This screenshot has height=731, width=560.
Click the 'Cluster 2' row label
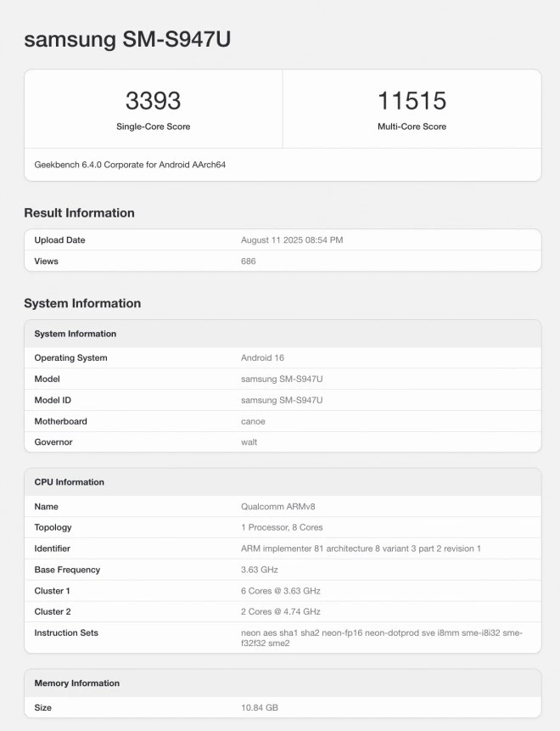tap(53, 611)
